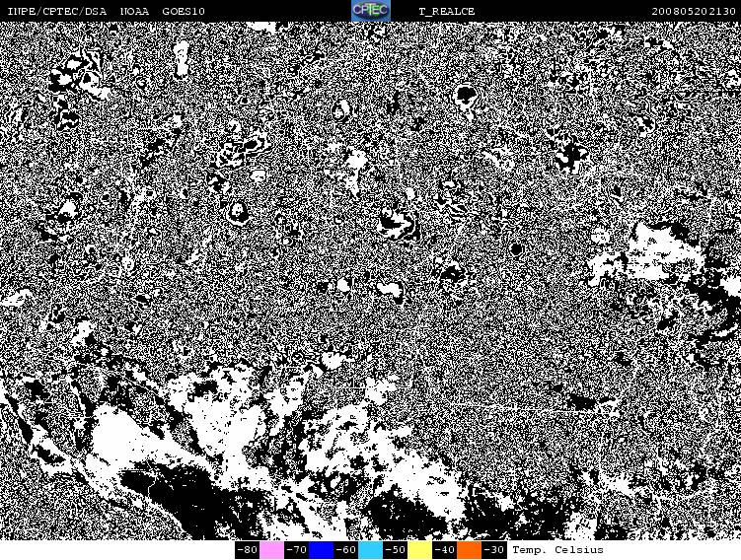
Task: Select the yellow legend swatch
Action: pos(419,550)
